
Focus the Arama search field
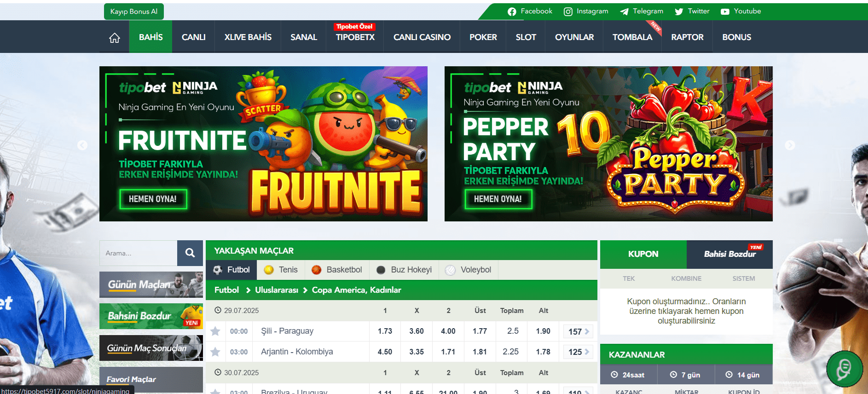139,253
